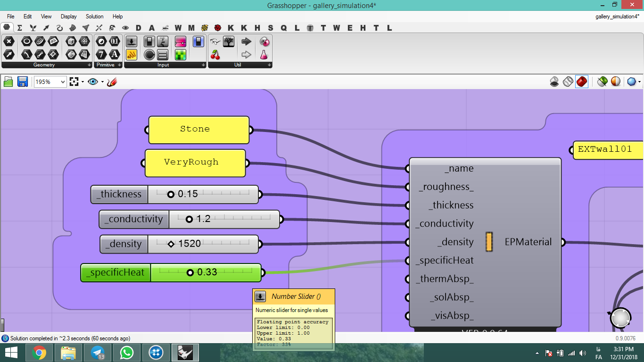Image resolution: width=644 pixels, height=362 pixels.
Task: Open the preview mesh quality dropdown arrow
Action: pos(639,82)
